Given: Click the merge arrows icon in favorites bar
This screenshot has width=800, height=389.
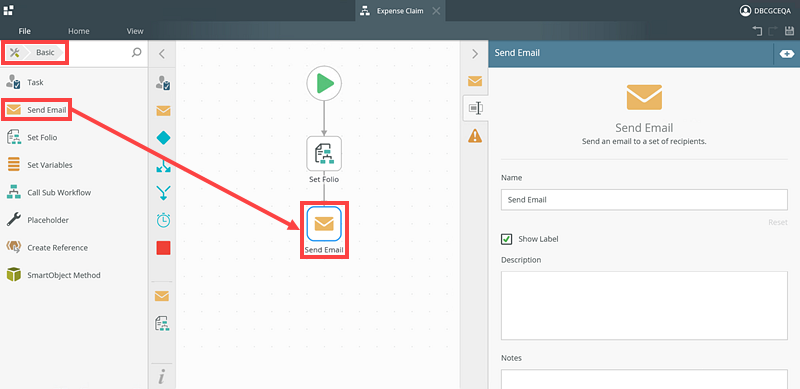Looking at the screenshot, I should coord(163,193).
